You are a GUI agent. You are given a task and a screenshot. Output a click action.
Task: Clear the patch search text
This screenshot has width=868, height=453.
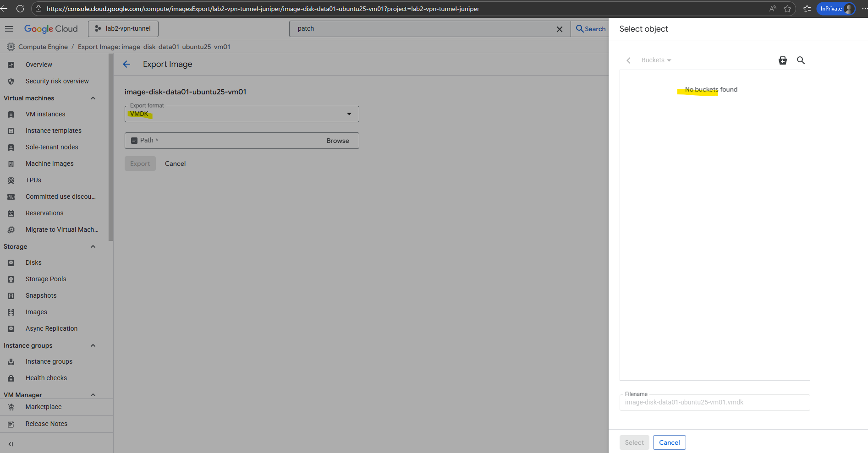[x=559, y=29]
